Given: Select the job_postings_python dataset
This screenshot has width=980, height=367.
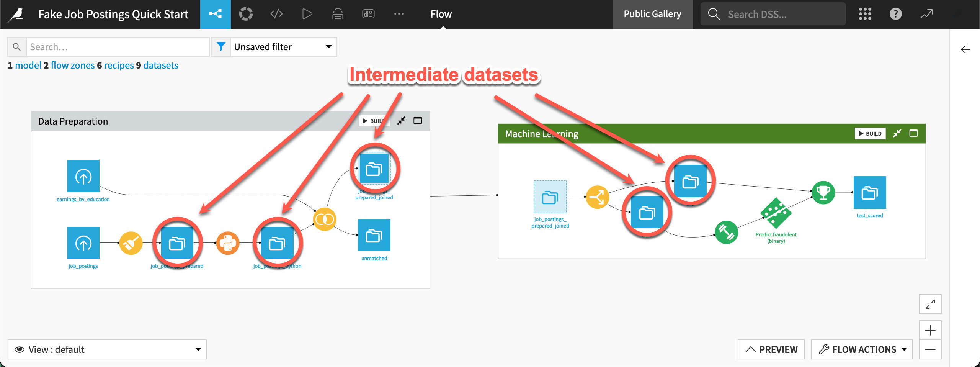Looking at the screenshot, I should pyautogui.click(x=277, y=243).
